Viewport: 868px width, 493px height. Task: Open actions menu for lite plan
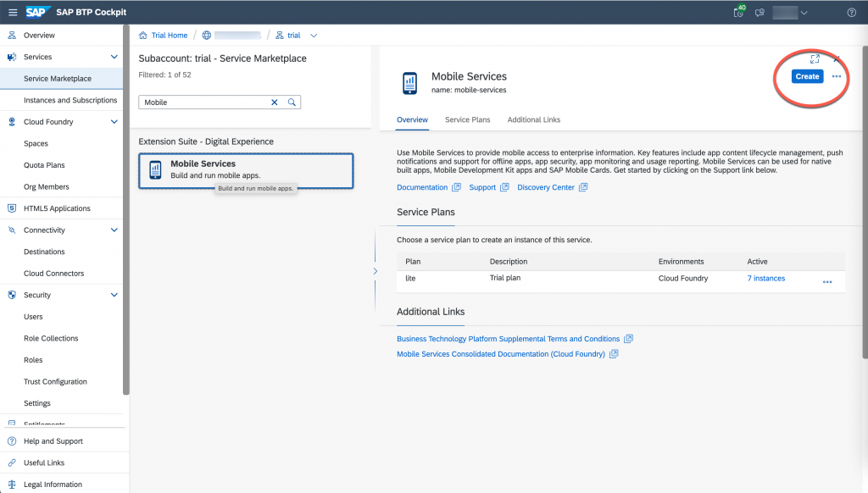coord(827,281)
